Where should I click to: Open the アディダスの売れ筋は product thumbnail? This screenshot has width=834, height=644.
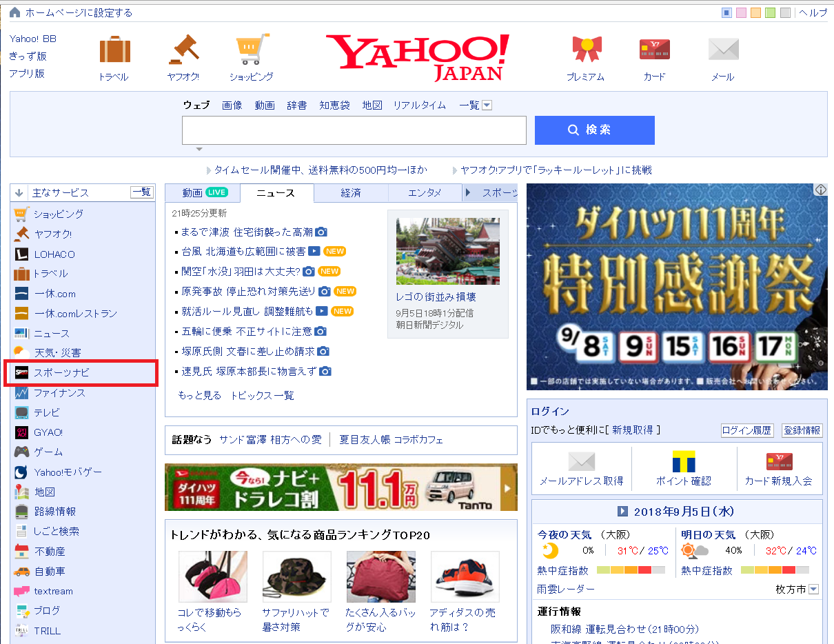(x=465, y=576)
